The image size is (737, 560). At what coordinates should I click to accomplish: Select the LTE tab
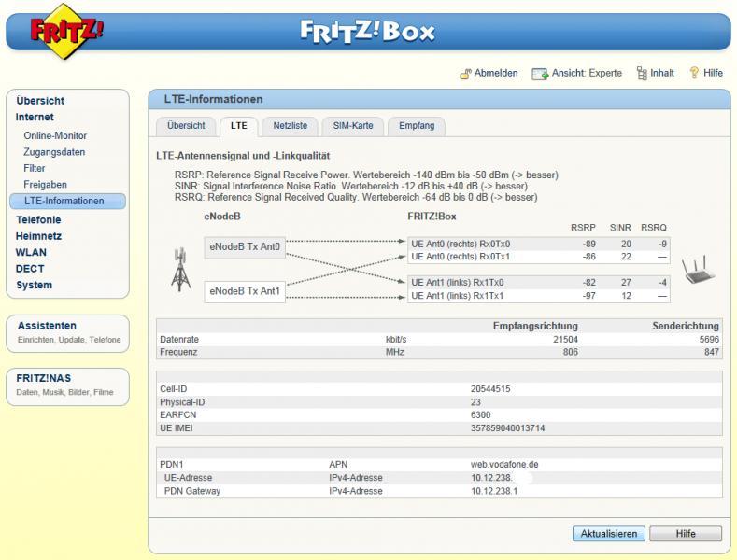pos(239,126)
